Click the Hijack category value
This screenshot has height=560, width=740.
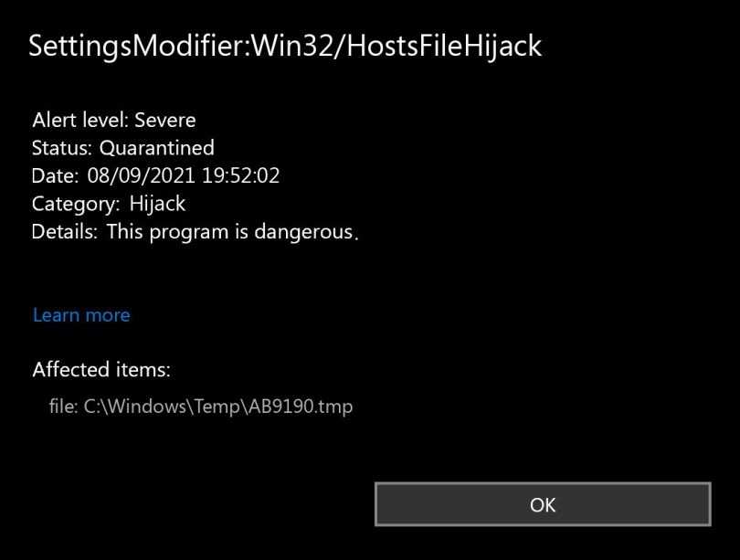coord(157,205)
